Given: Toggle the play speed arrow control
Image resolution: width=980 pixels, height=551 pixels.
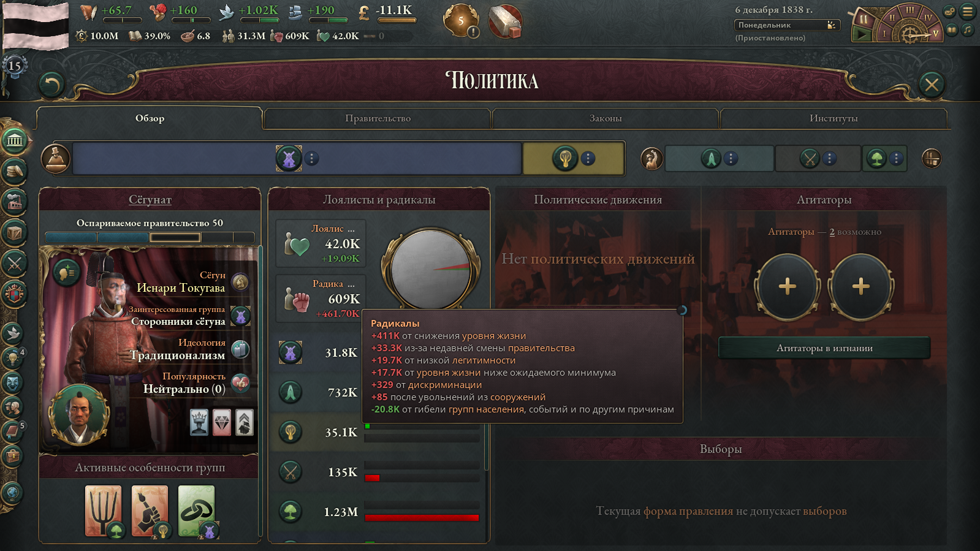Looking at the screenshot, I should 862,34.
